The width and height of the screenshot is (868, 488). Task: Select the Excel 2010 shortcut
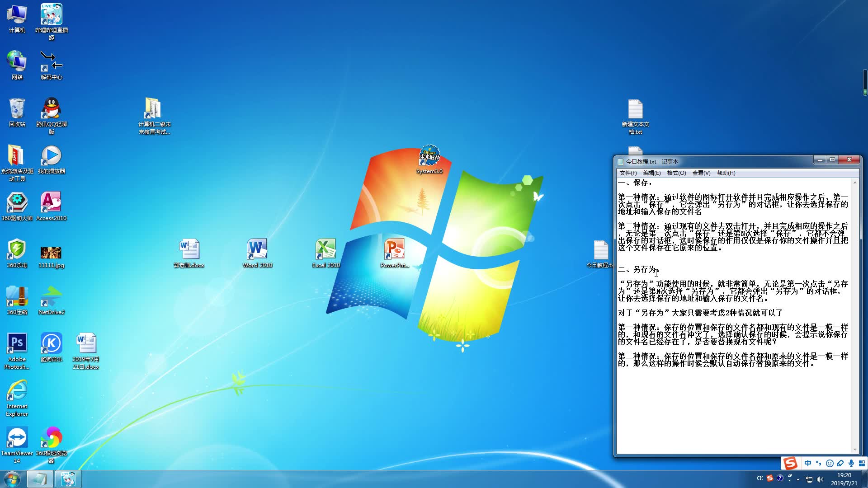coord(326,253)
